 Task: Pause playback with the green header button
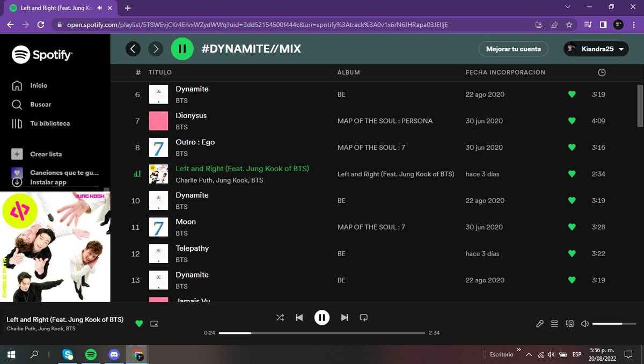point(182,49)
